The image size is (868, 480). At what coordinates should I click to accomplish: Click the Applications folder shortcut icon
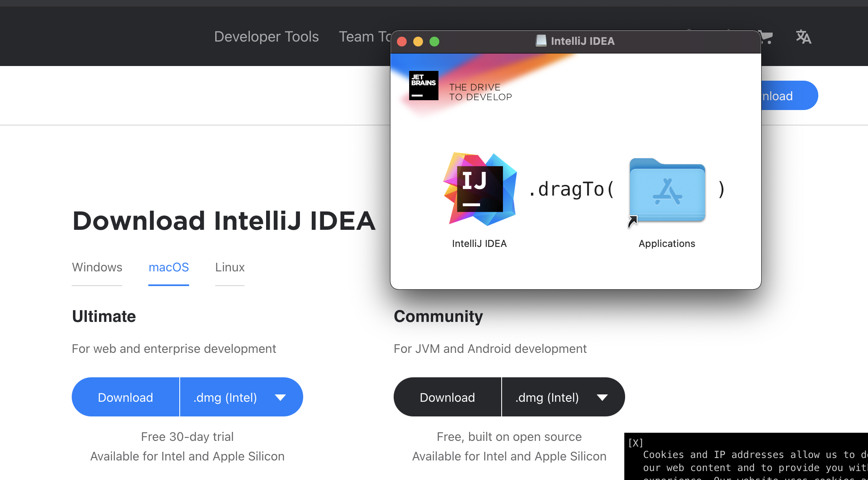[x=667, y=191]
